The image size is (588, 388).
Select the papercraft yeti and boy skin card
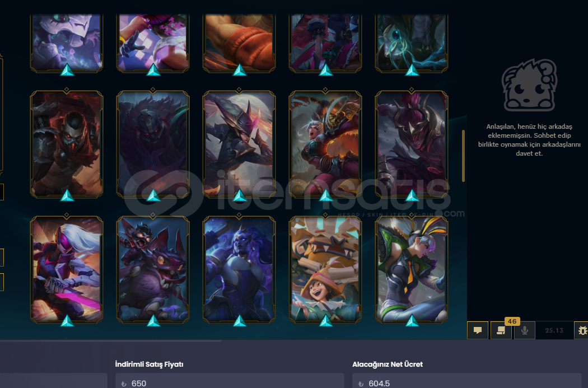tap(325, 269)
